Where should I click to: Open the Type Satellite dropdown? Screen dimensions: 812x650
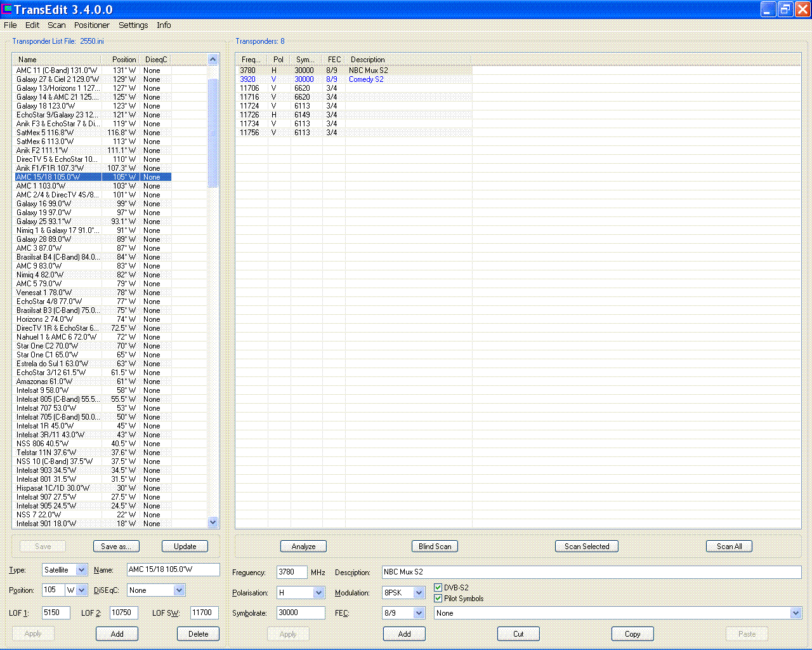(x=81, y=570)
